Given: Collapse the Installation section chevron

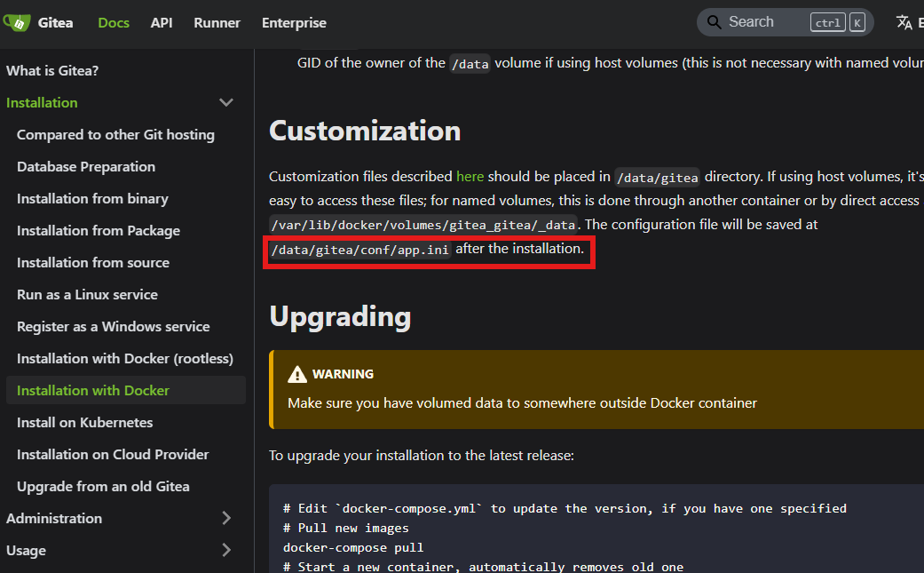Looking at the screenshot, I should (226, 103).
